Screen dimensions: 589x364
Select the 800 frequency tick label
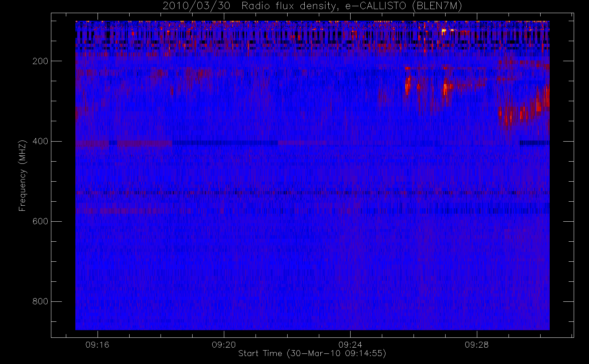(x=40, y=301)
